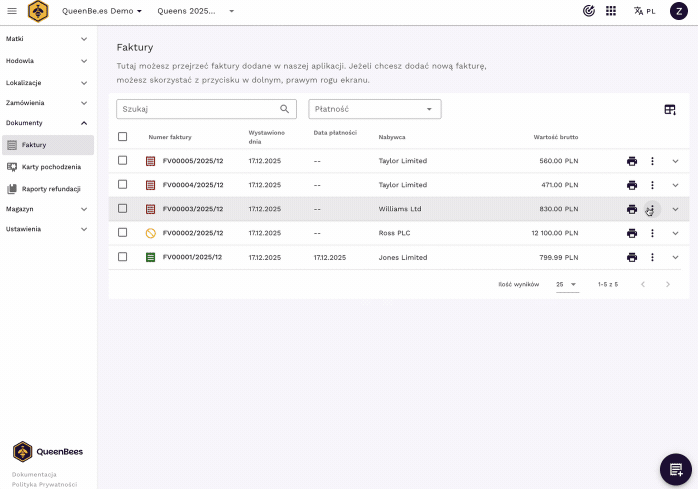Open the apps grid icon

coord(611,11)
